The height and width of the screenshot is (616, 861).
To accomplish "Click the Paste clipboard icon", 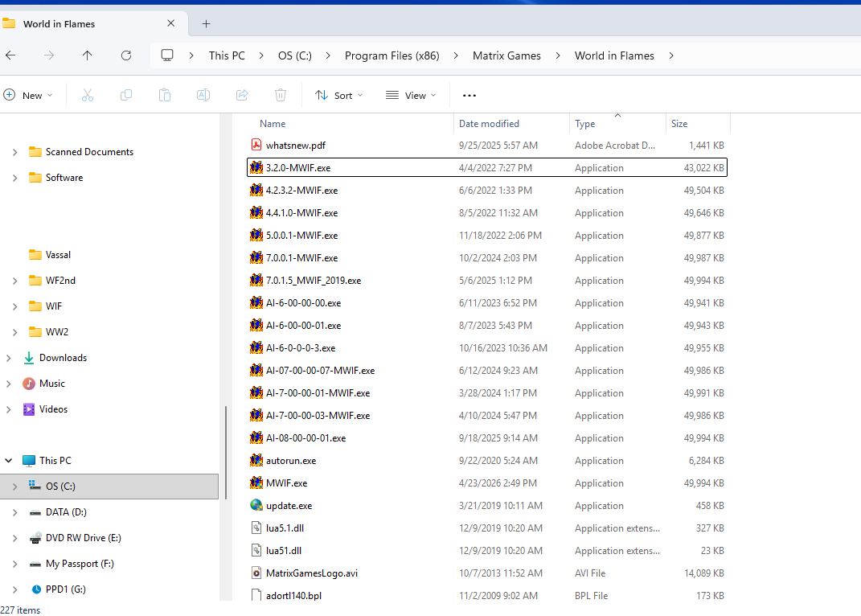I will [165, 95].
